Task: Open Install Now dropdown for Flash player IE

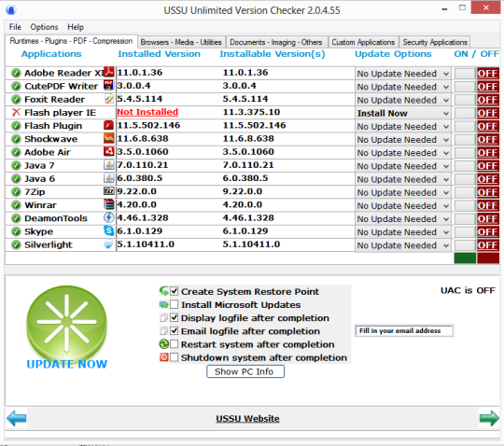Action: click(403, 113)
